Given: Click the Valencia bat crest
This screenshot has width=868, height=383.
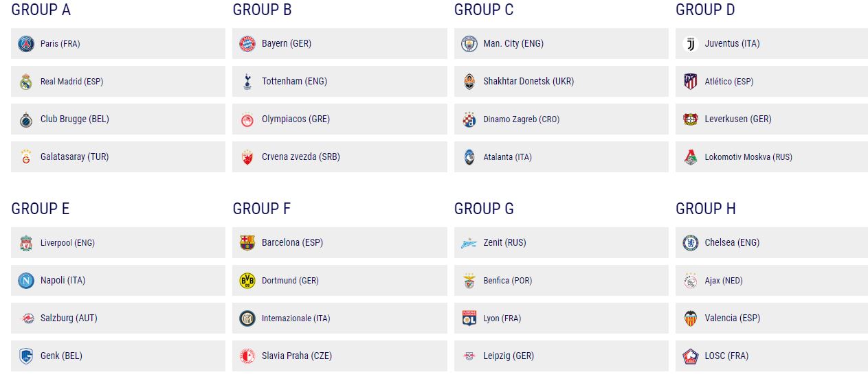Looking at the screenshot, I should point(690,318).
